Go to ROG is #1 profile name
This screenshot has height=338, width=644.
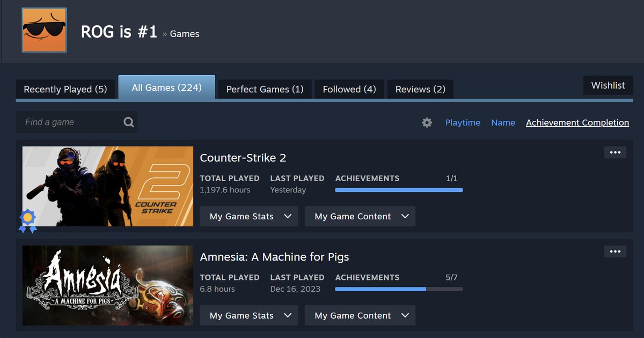(x=119, y=32)
